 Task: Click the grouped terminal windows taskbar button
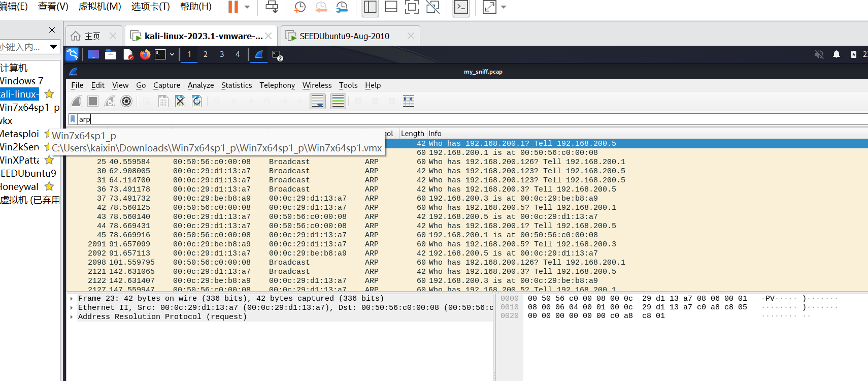point(277,55)
